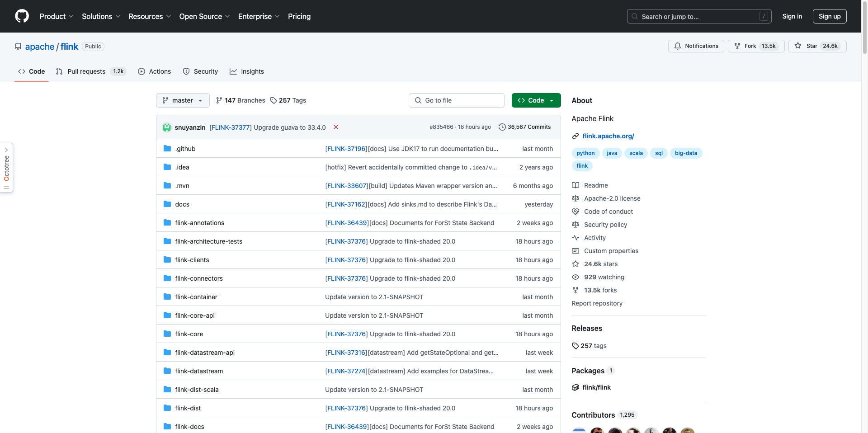Image resolution: width=868 pixels, height=433 pixels.
Task: Click Report repository
Action: coord(597,303)
